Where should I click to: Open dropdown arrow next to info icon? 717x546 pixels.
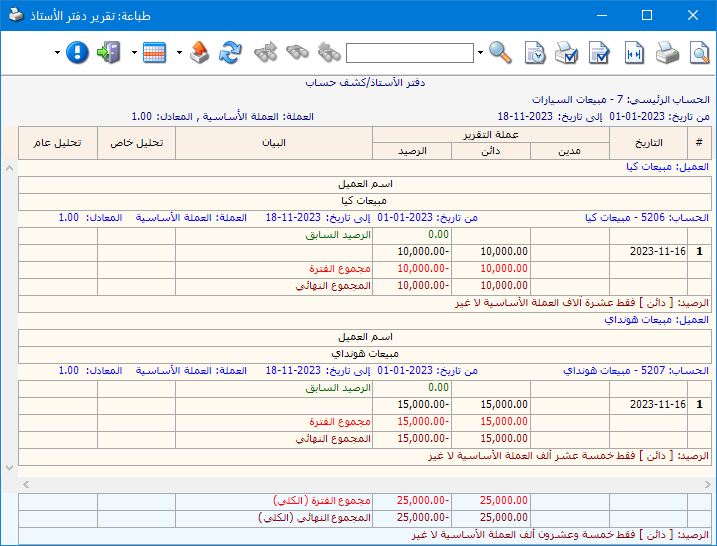click(57, 53)
